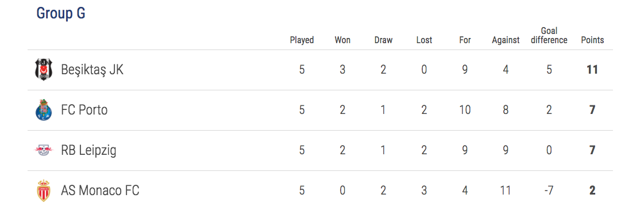644x217 pixels.
Task: Click Beşiktaş JK's 11 points value
Action: click(x=592, y=70)
